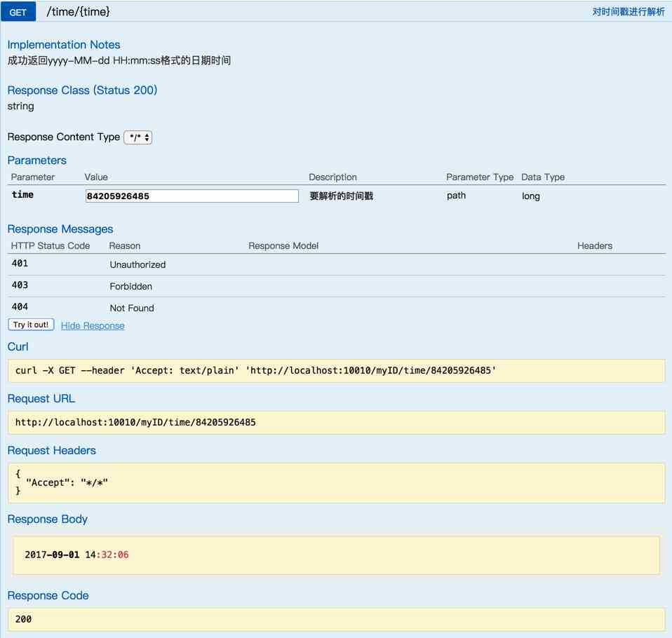Select the 要解析的时间戳 description text
The image size is (672, 638).
click(x=341, y=196)
